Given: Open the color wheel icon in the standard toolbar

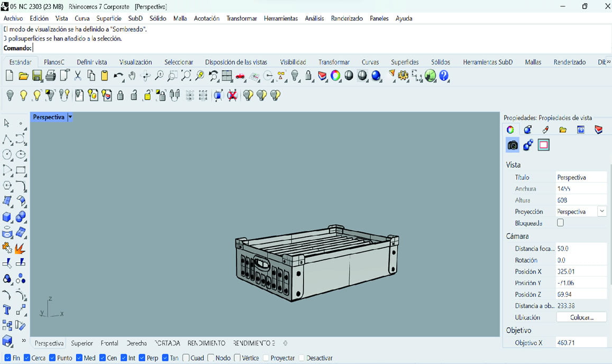Looking at the screenshot, I should point(335,75).
